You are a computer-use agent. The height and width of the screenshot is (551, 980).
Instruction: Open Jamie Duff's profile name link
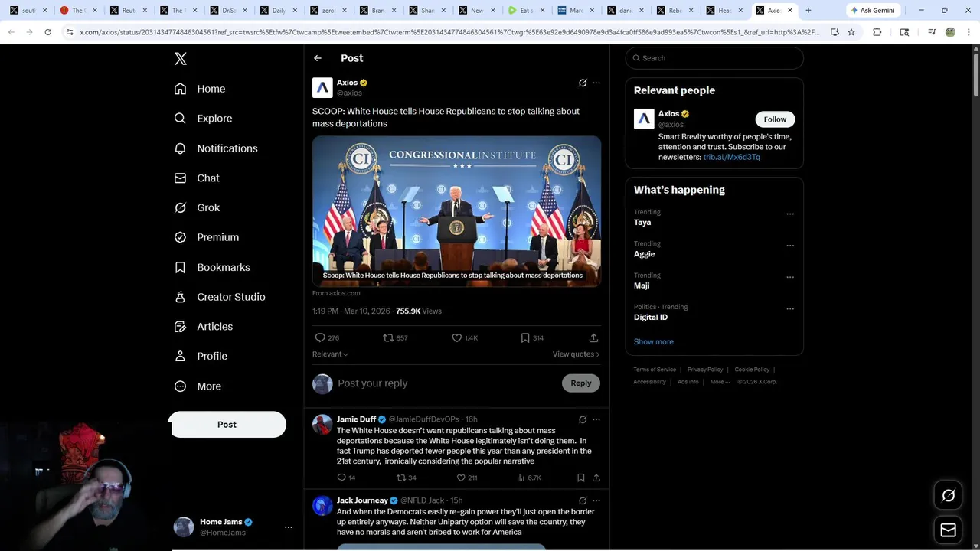click(356, 419)
